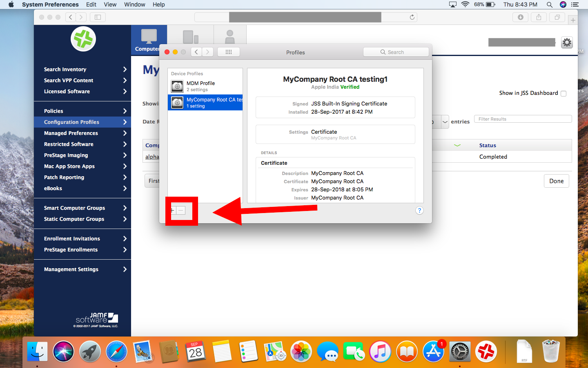Screen dimensions: 588x368
Task: Launch App Store from the Dock
Action: click(x=433, y=352)
